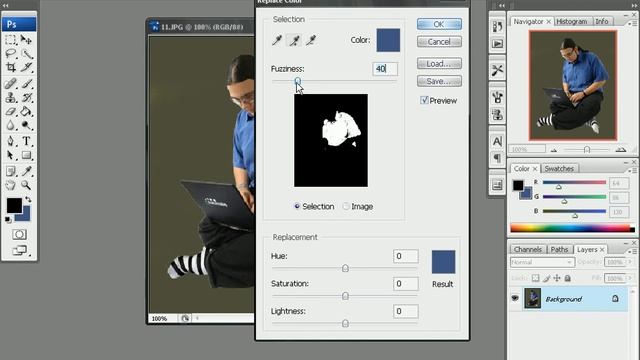This screenshot has height=360, width=640.
Task: Select the History Brush tool
Action: click(x=27, y=98)
